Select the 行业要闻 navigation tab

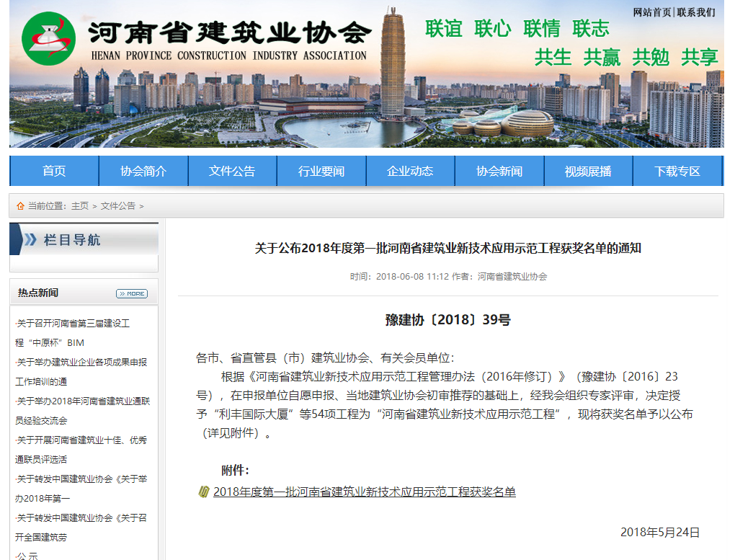coord(321,171)
